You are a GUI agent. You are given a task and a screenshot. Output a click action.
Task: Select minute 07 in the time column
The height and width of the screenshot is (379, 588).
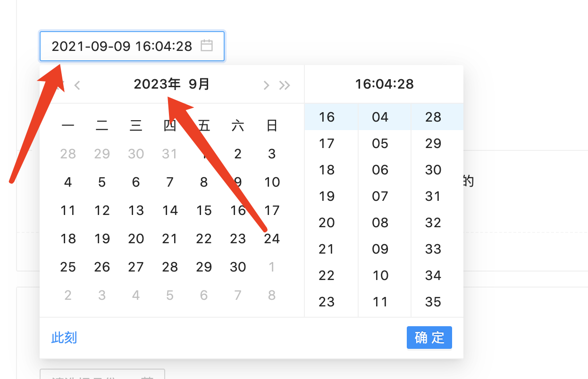click(x=379, y=196)
